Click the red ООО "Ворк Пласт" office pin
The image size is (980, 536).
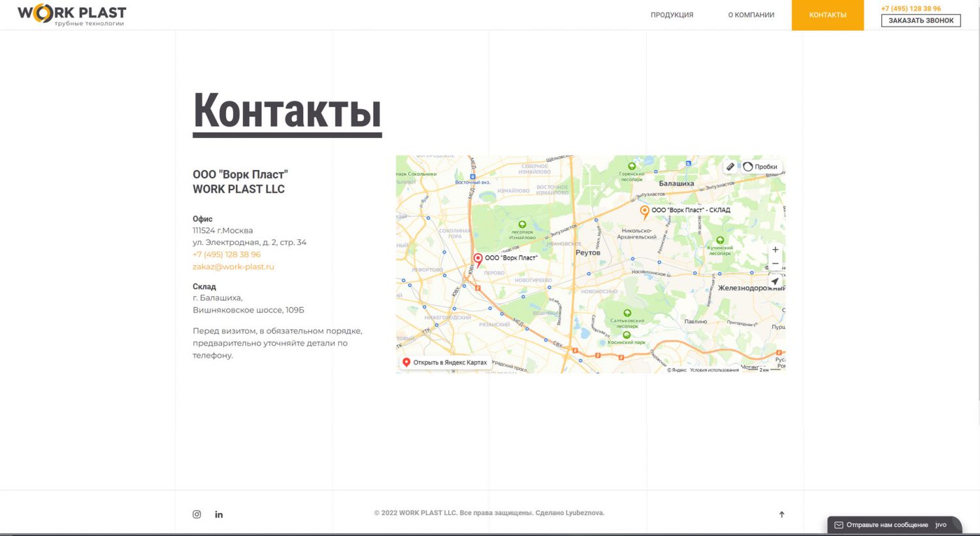(478, 260)
